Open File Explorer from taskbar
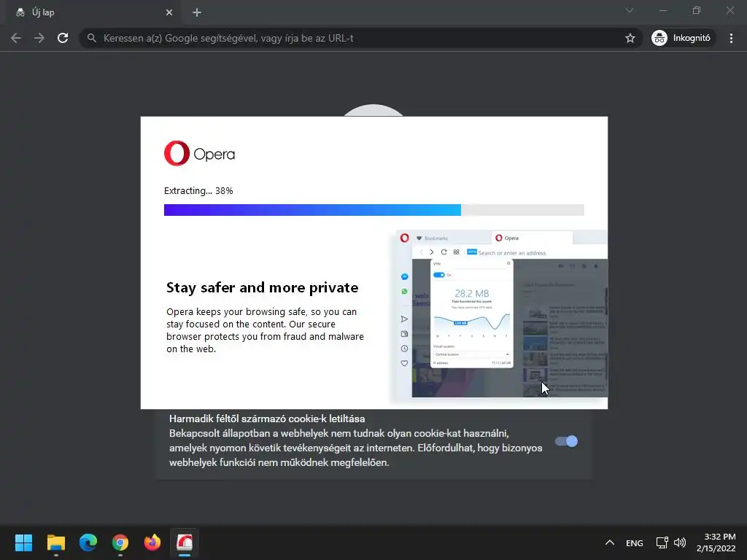The image size is (747, 560). [x=55, y=542]
